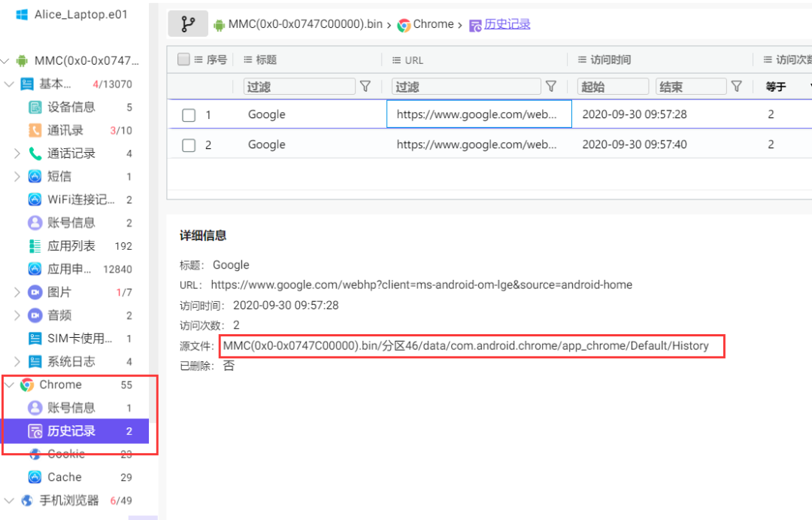The width and height of the screenshot is (812, 520).
Task: Click the 访问时间 filter funnel icon
Action: (x=736, y=87)
